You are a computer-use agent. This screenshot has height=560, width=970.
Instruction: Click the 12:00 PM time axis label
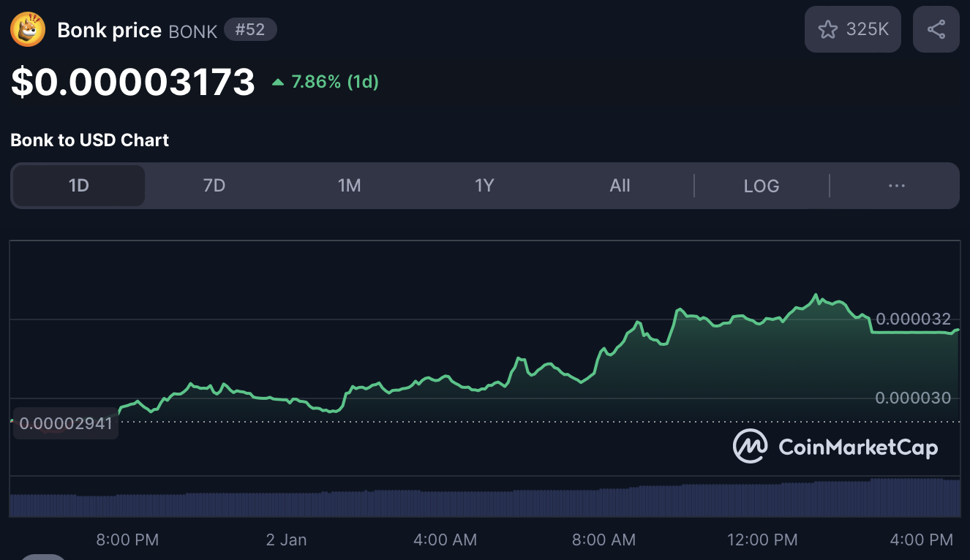click(762, 540)
